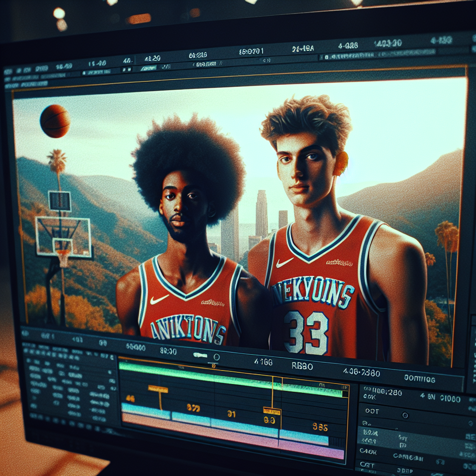476x476 pixels.
Task: Click the '4-06-7580' timecode below the preview
Action: (362, 372)
